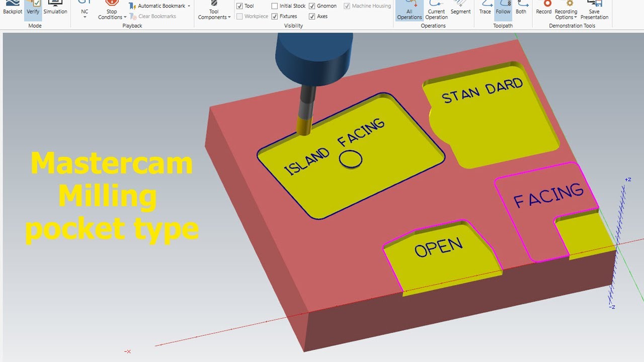The image size is (644, 362).
Task: Choose the Trace toolpath option
Action: pos(485,9)
